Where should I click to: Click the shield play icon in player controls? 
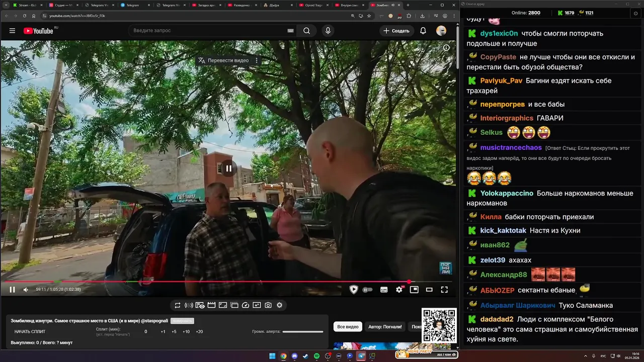pos(354,290)
